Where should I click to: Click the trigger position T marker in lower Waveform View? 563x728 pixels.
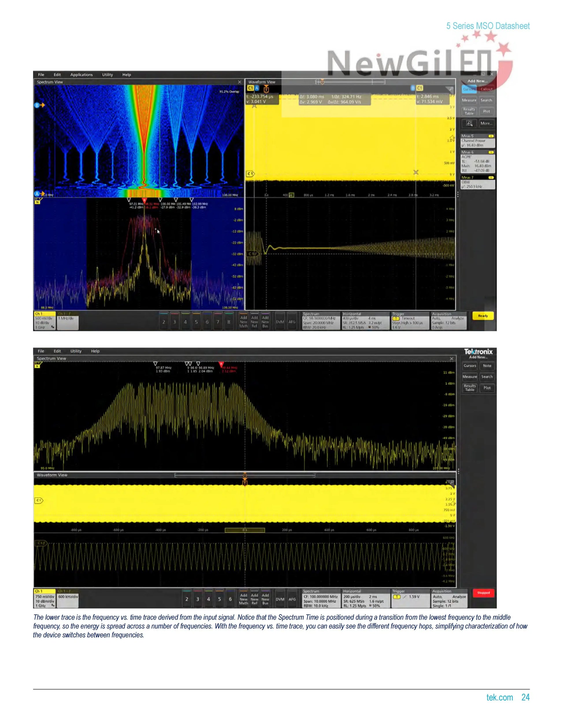[x=245, y=483]
